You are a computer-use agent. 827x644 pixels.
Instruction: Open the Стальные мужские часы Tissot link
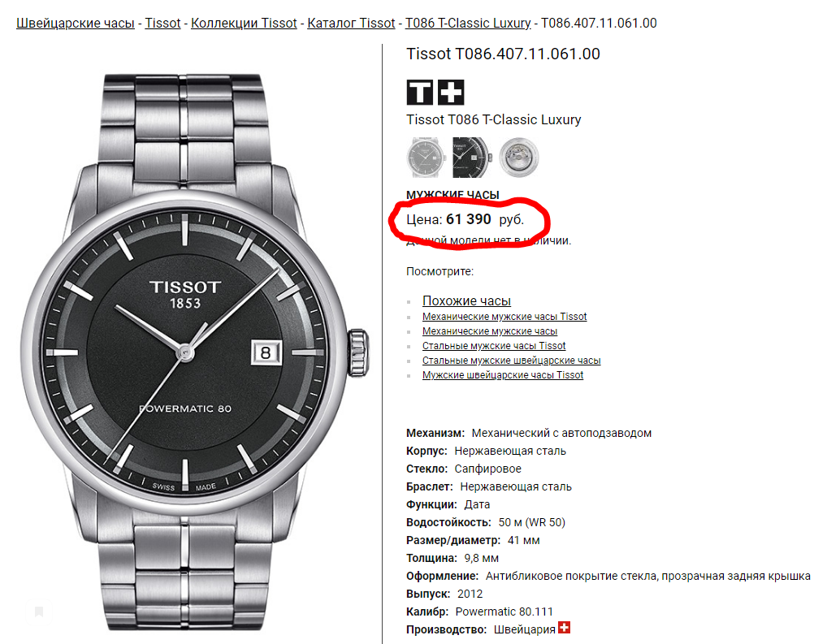click(494, 345)
